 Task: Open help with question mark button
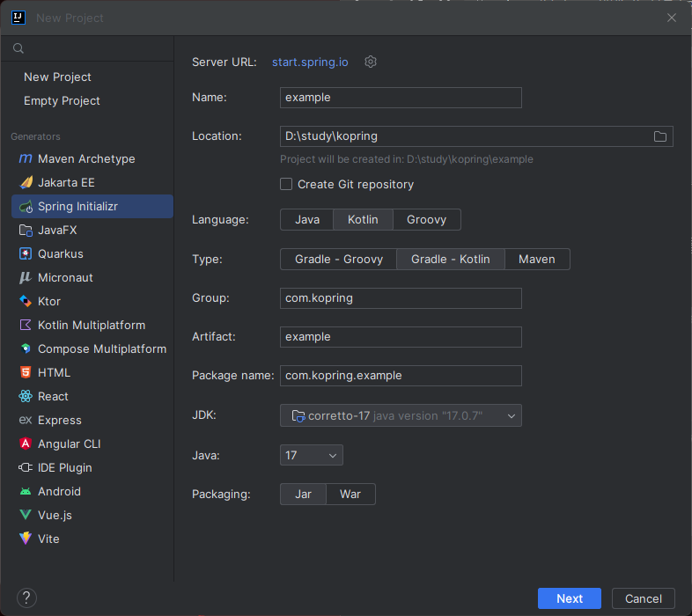click(26, 598)
